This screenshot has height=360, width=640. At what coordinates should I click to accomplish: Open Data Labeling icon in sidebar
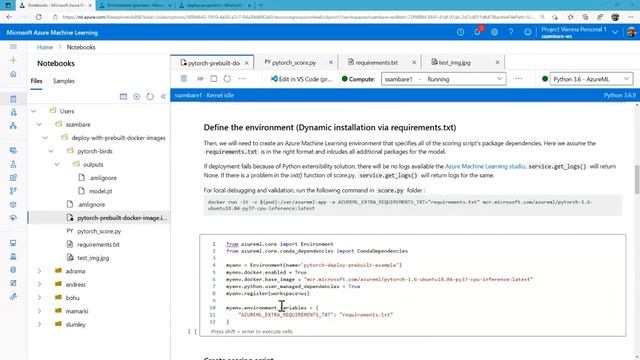[13, 283]
